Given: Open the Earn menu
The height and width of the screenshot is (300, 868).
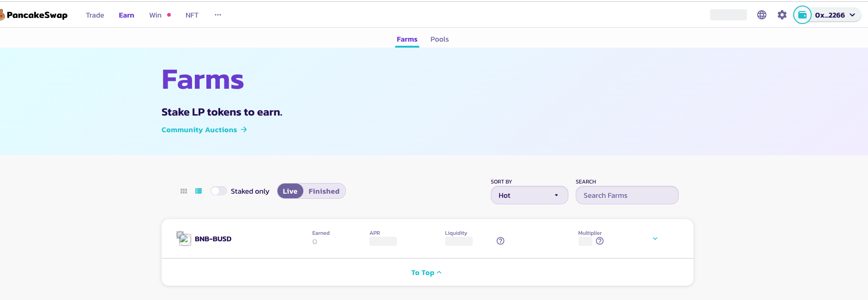Looking at the screenshot, I should pos(127,15).
